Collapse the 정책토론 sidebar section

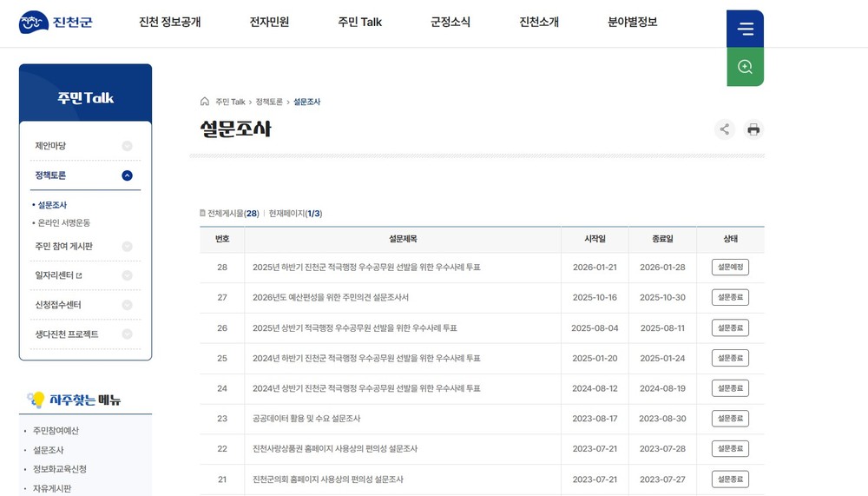pos(127,175)
